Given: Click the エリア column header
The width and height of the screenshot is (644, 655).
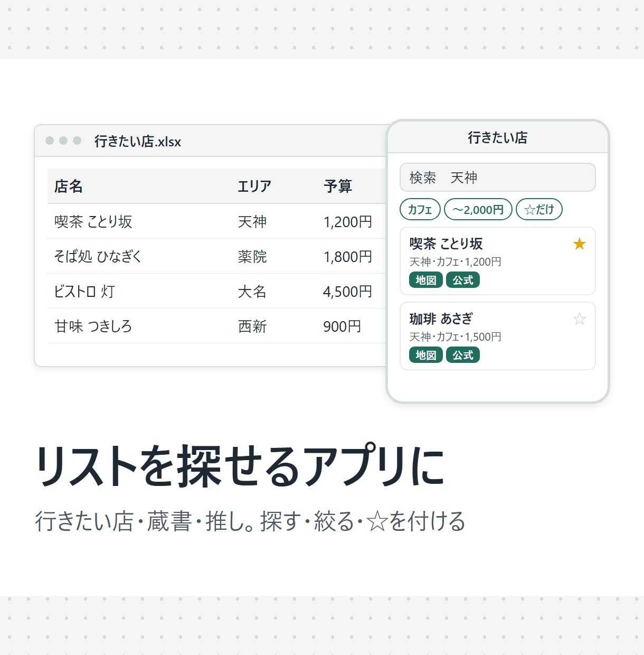Looking at the screenshot, I should [254, 186].
